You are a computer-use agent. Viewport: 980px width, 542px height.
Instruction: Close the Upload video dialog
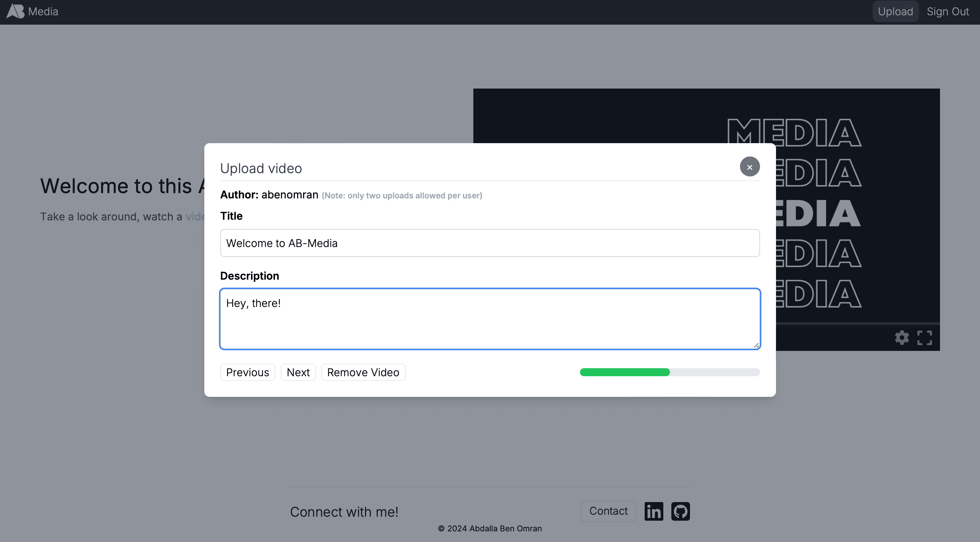pos(749,167)
